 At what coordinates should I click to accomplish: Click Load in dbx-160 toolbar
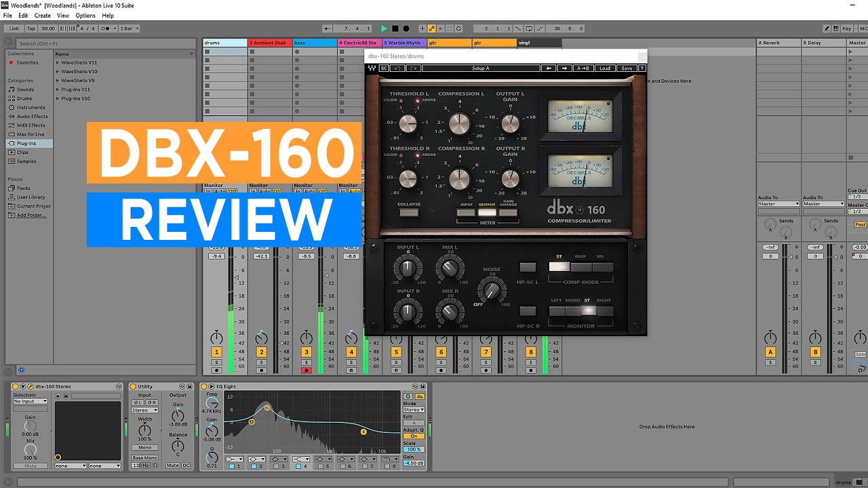(605, 68)
